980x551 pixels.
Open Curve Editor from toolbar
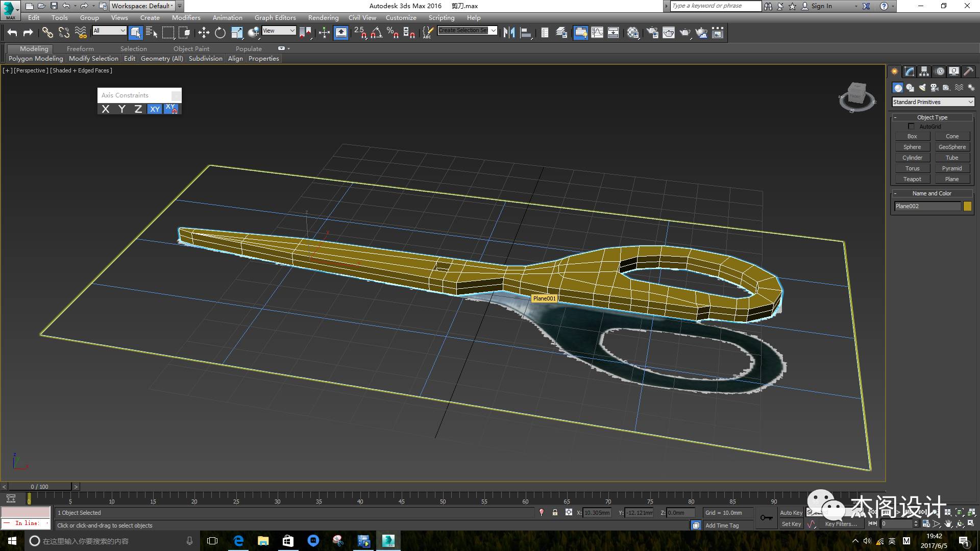[x=597, y=33]
